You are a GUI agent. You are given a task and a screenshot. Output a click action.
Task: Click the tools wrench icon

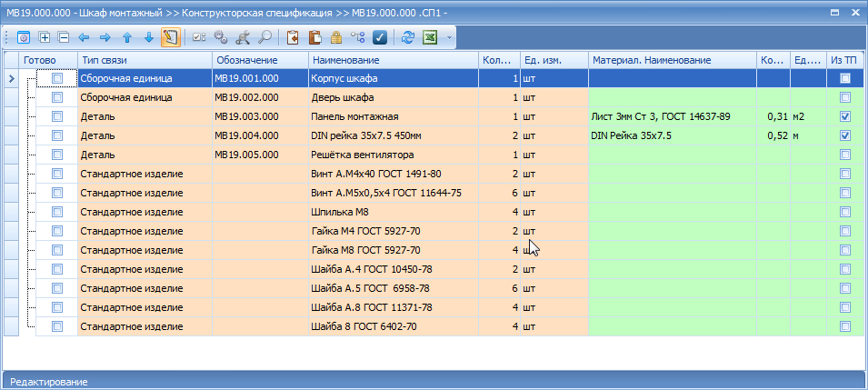click(x=243, y=37)
